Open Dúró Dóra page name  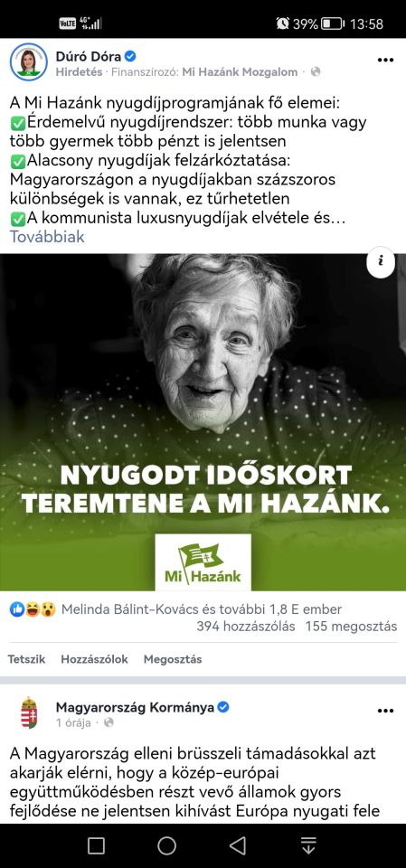pyautogui.click(x=89, y=56)
